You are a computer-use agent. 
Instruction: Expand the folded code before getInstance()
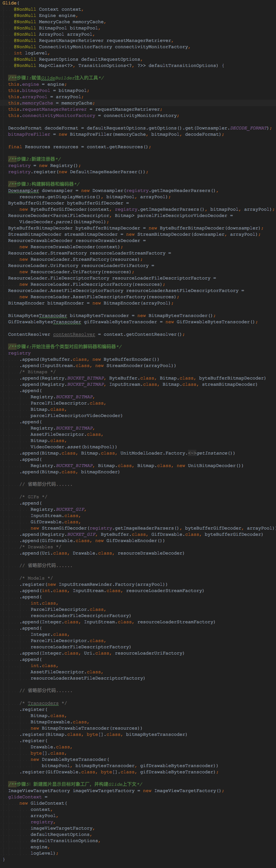point(192,453)
